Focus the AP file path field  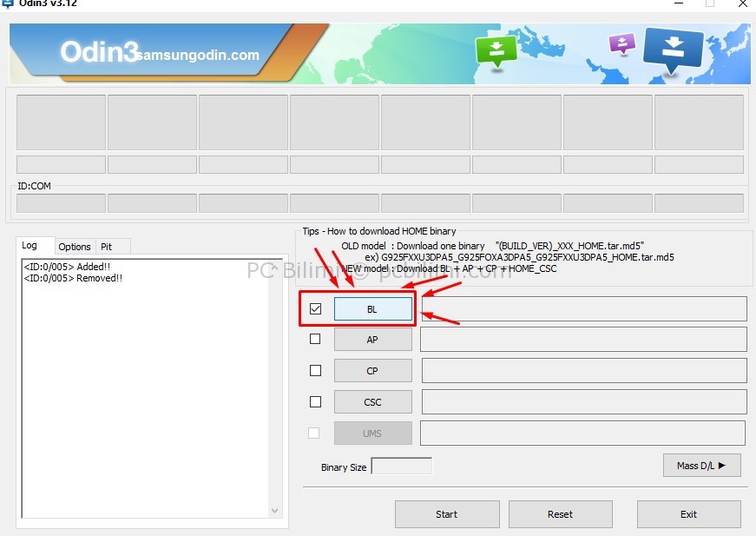[583, 340]
